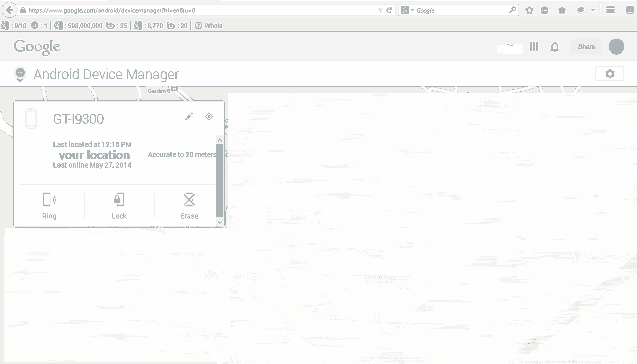The image size is (637, 364).
Task: Ring the GT-I9300 device
Action: coord(49,206)
